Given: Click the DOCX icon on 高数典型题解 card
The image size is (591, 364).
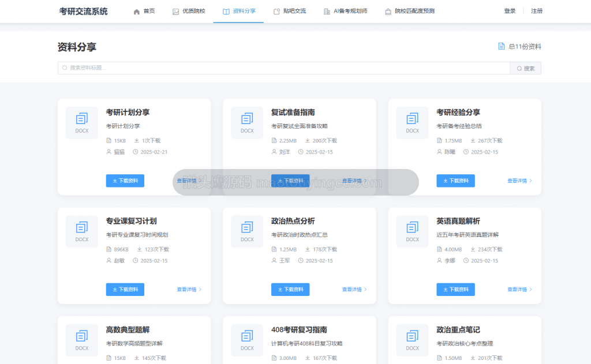Looking at the screenshot, I should click(x=82, y=340).
